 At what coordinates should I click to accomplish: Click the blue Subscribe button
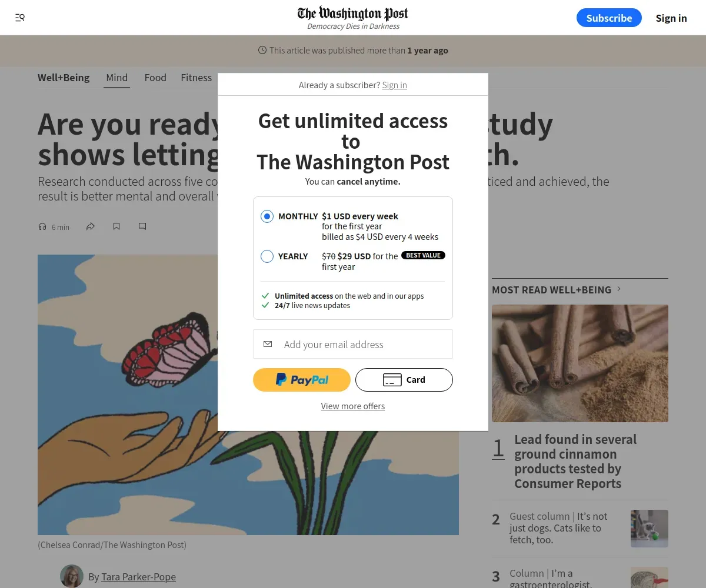click(x=609, y=18)
